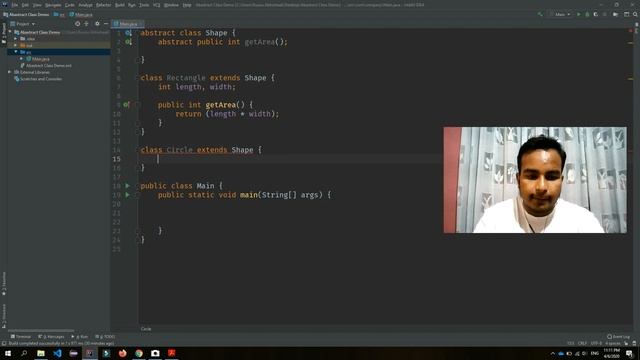
Task: Open Firefox from taskbar
Action: tap(122, 353)
